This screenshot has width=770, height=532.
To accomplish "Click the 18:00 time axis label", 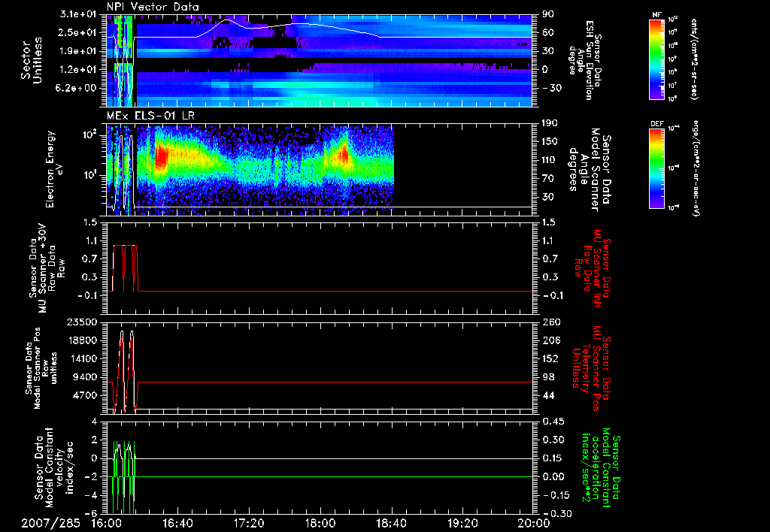I will (x=320, y=523).
